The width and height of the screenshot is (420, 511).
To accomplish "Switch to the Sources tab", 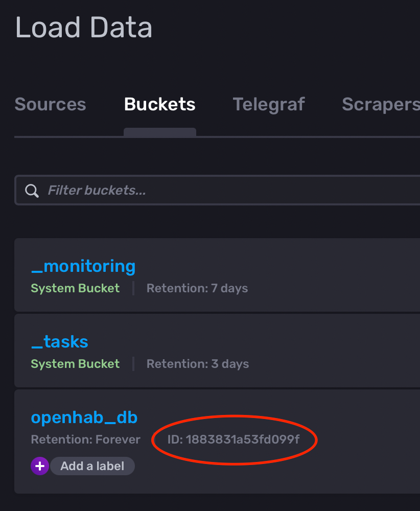I will (x=50, y=104).
